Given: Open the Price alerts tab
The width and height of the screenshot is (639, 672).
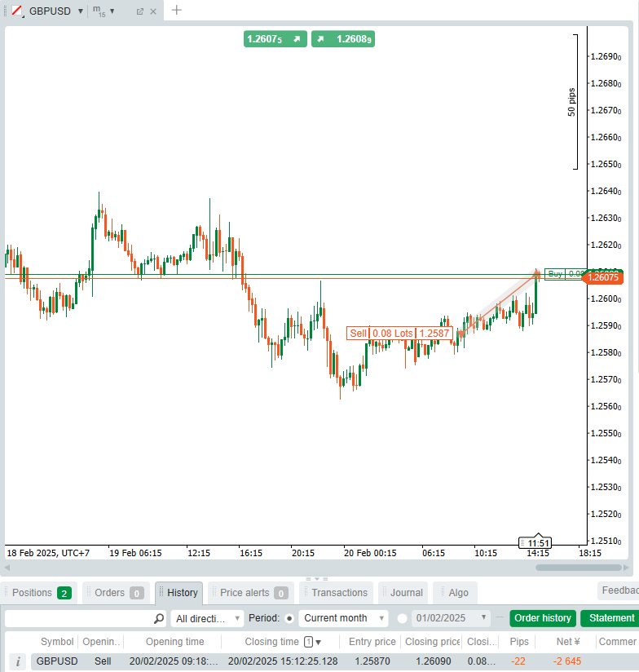Looking at the screenshot, I should click(x=251, y=593).
